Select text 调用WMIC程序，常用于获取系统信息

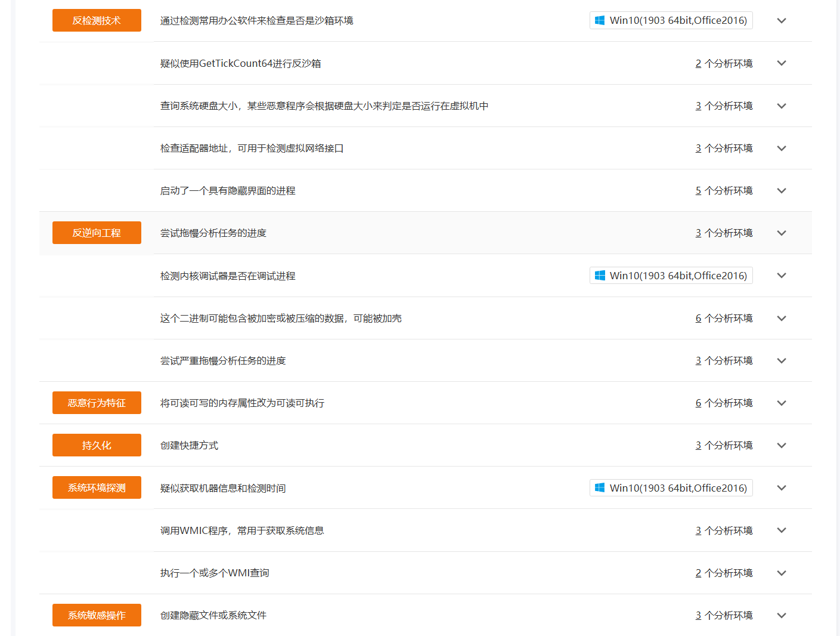tap(242, 530)
